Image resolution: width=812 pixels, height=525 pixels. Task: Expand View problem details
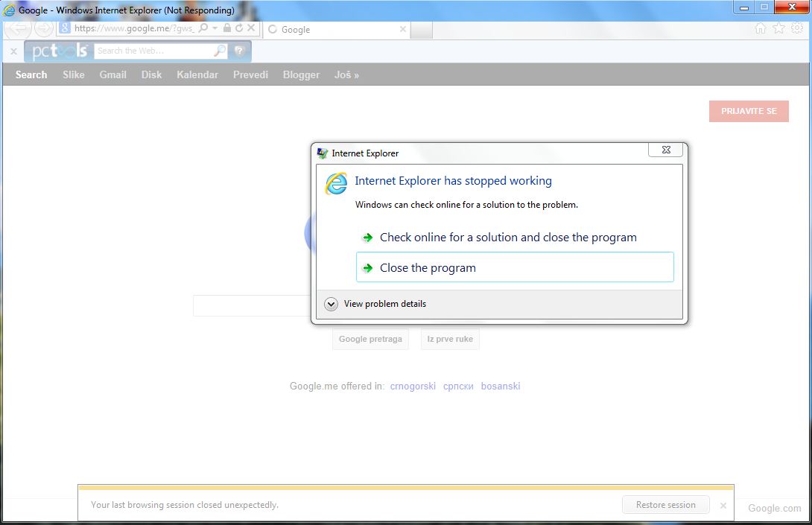(375, 304)
